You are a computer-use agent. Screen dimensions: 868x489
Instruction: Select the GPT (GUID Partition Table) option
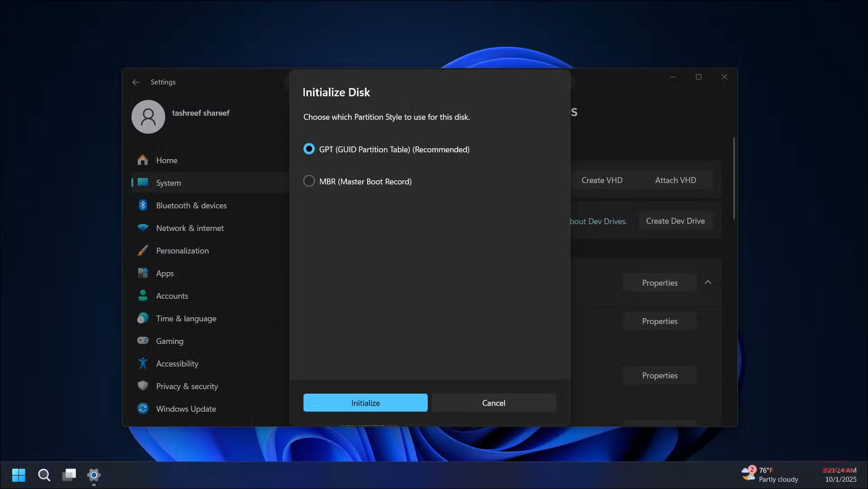(x=309, y=149)
